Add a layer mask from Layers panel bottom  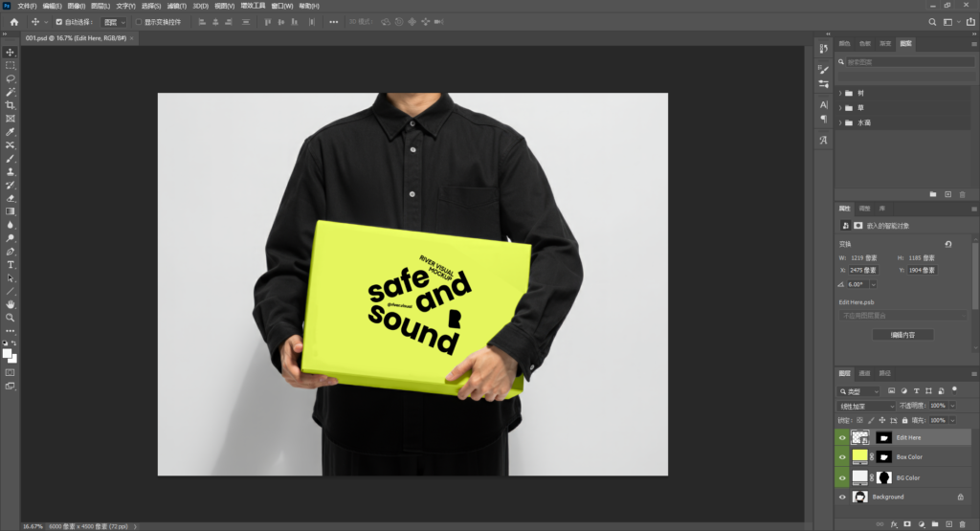pos(907,524)
